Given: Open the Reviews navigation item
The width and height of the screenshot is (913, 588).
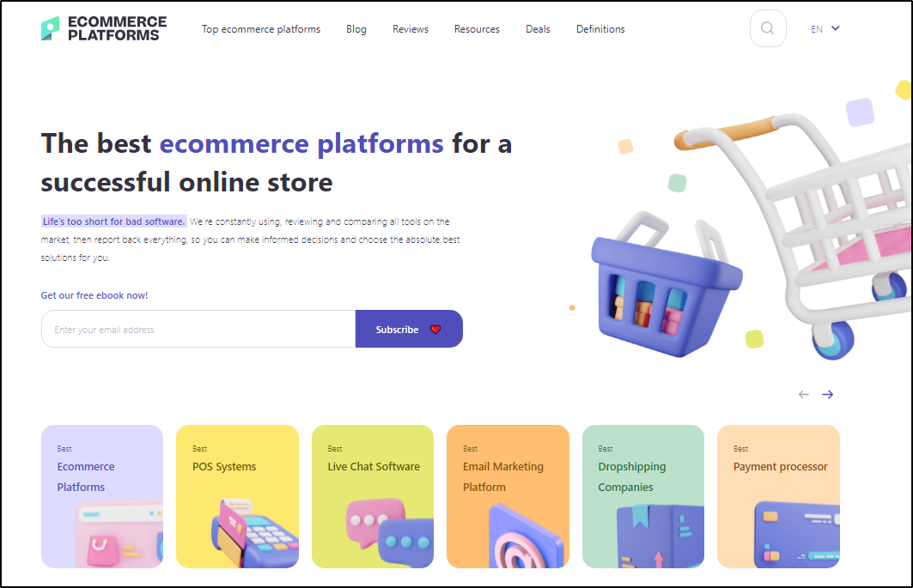Looking at the screenshot, I should click(x=411, y=29).
